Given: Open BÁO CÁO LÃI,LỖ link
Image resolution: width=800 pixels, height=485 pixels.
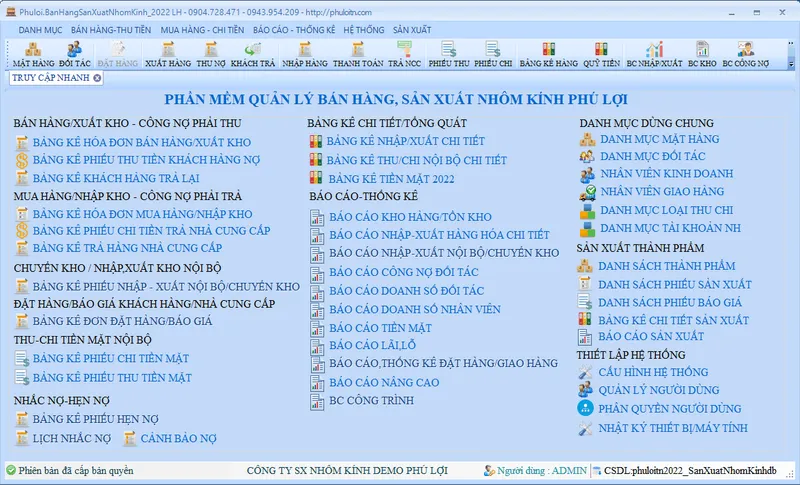Looking at the screenshot, I should pos(372,345).
